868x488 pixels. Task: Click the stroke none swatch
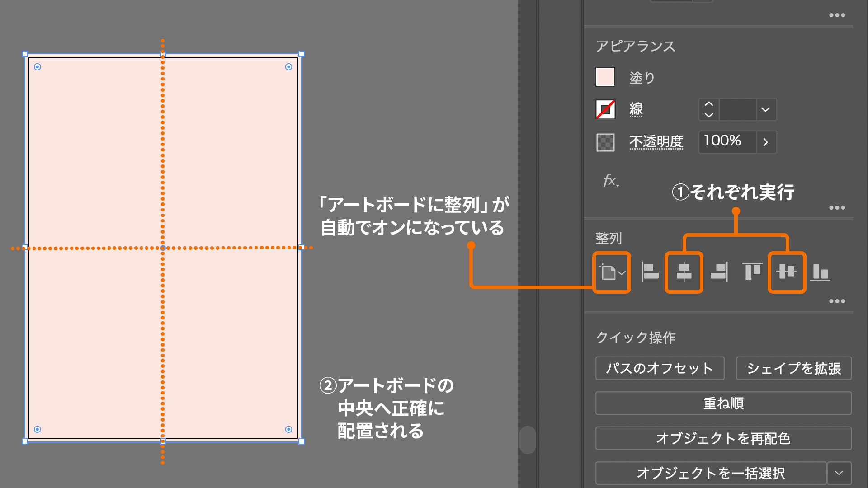tap(605, 109)
